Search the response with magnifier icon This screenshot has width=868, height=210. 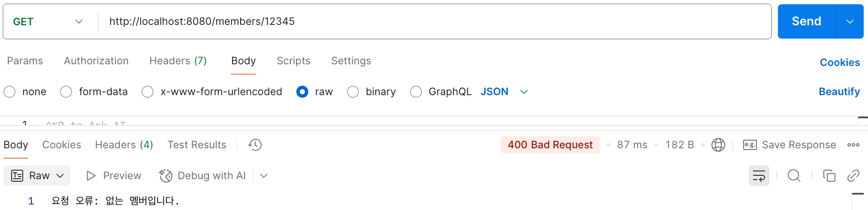pos(794,176)
